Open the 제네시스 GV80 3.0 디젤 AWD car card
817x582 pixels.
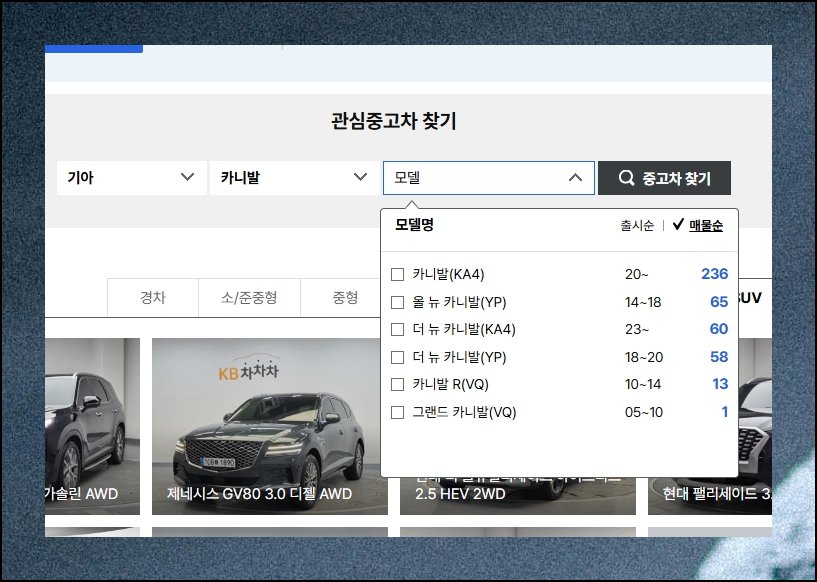pyautogui.click(x=270, y=426)
